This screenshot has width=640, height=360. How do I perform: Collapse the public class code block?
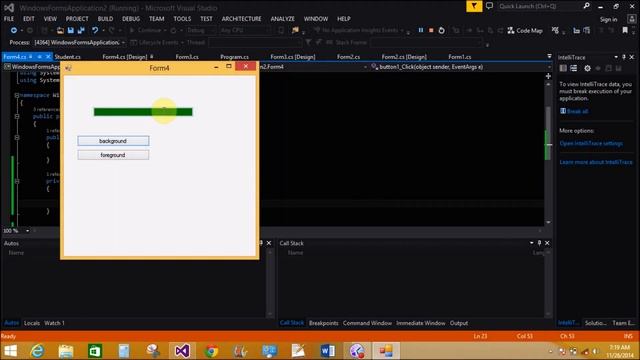click(17, 116)
